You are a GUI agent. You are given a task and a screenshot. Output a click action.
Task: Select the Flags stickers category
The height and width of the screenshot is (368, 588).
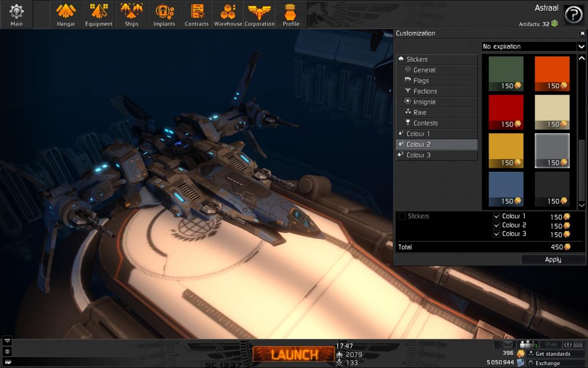tap(437, 80)
